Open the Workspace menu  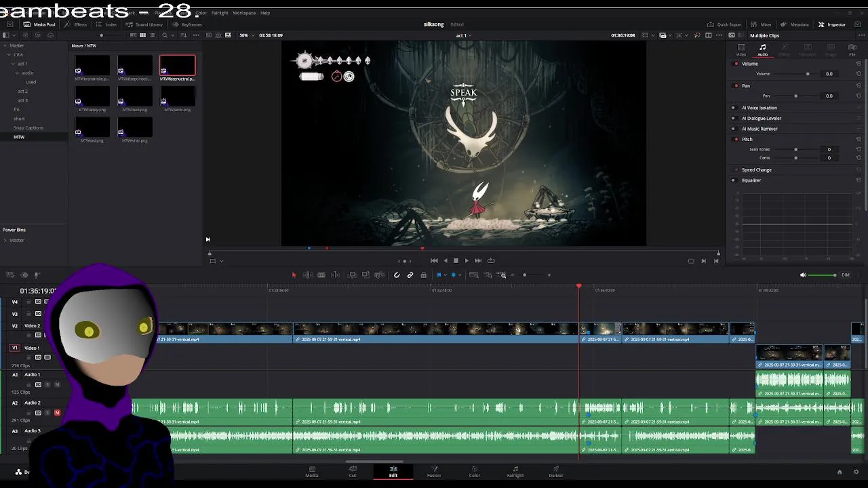pyautogui.click(x=244, y=13)
